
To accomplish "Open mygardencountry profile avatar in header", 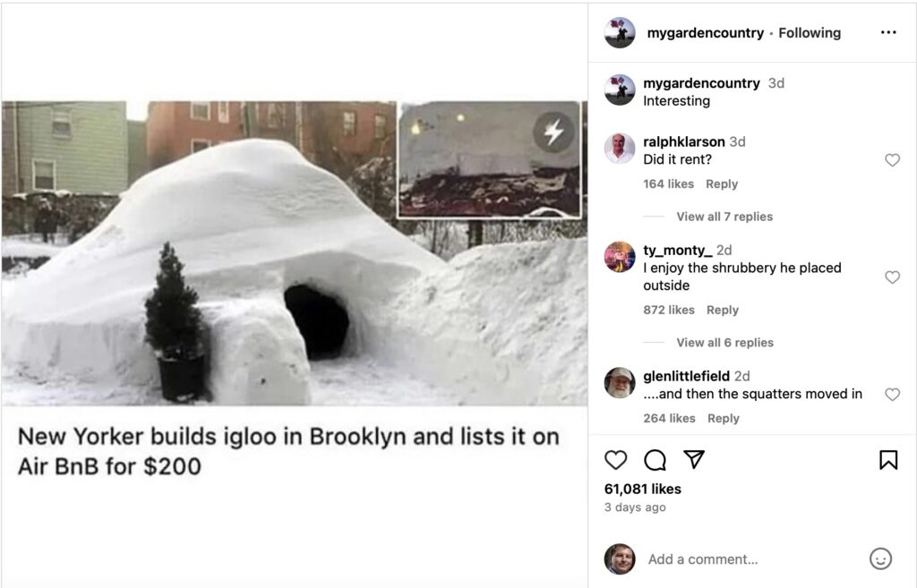I will tap(620, 33).
